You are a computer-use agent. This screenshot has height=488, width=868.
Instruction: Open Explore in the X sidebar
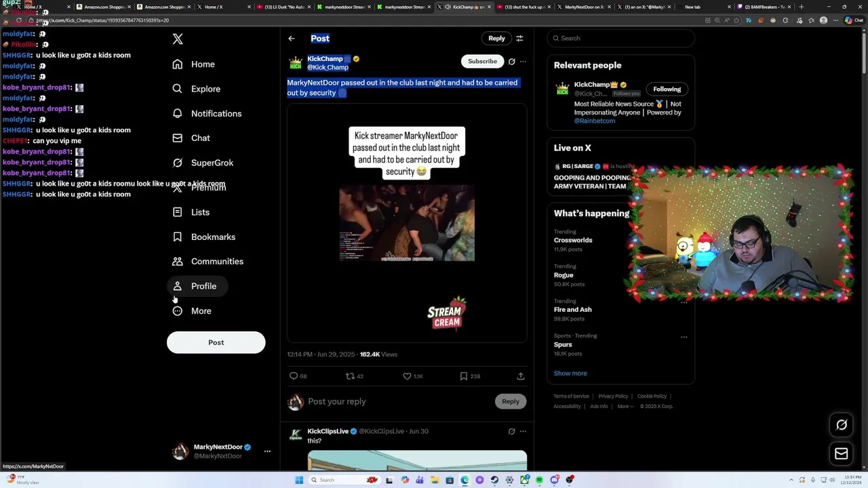[197, 89]
